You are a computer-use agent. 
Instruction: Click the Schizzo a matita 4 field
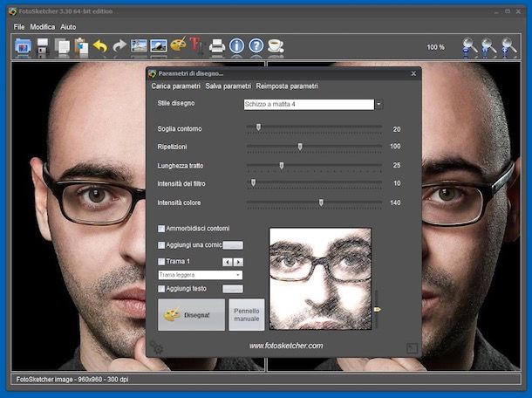309,104
